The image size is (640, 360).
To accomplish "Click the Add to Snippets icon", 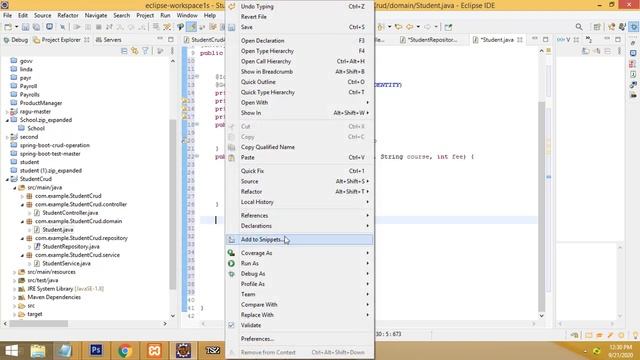I will (x=231, y=240).
